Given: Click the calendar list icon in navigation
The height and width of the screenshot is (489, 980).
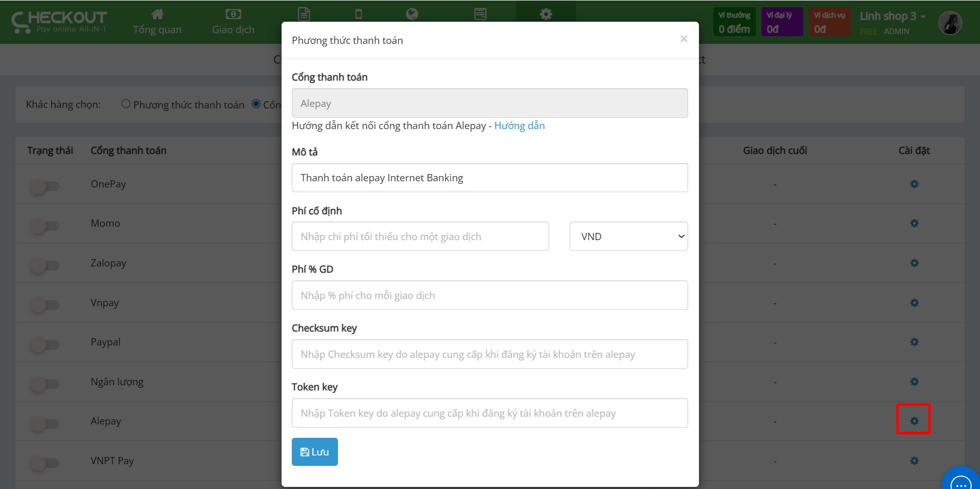Looking at the screenshot, I should pos(480,14).
